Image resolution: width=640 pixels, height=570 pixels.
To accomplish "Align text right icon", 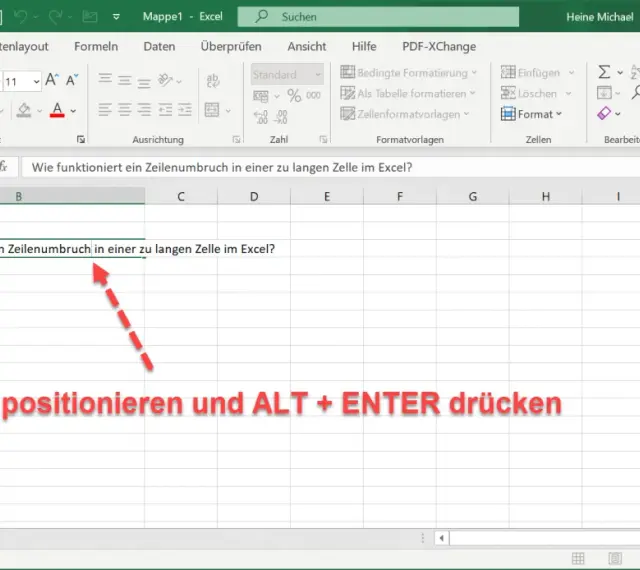I will click(x=144, y=109).
